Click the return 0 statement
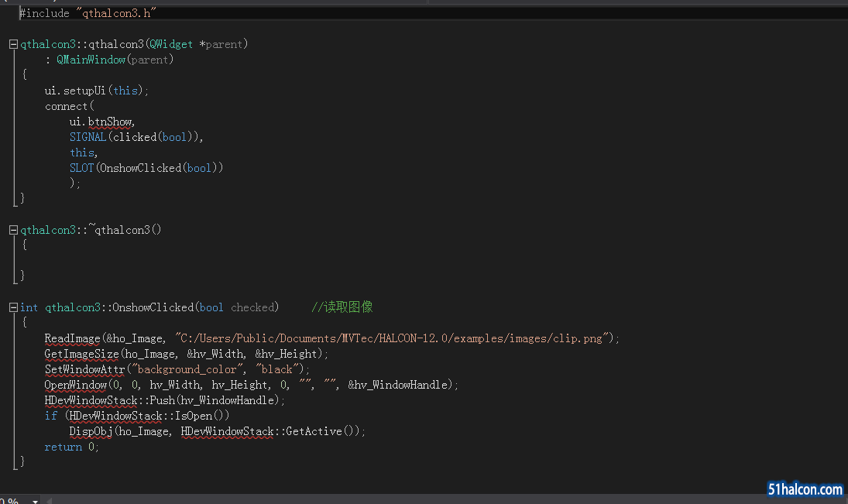Image resolution: width=848 pixels, height=504 pixels. coord(71,447)
